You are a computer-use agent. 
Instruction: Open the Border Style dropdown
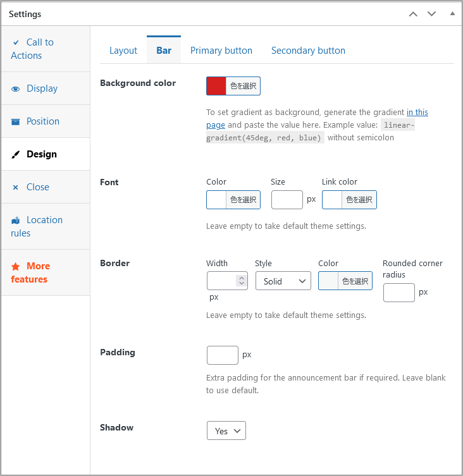283,281
